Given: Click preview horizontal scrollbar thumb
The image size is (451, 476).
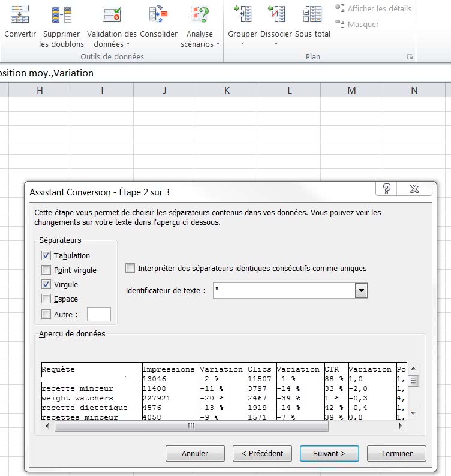Looking at the screenshot, I should pos(191,426).
